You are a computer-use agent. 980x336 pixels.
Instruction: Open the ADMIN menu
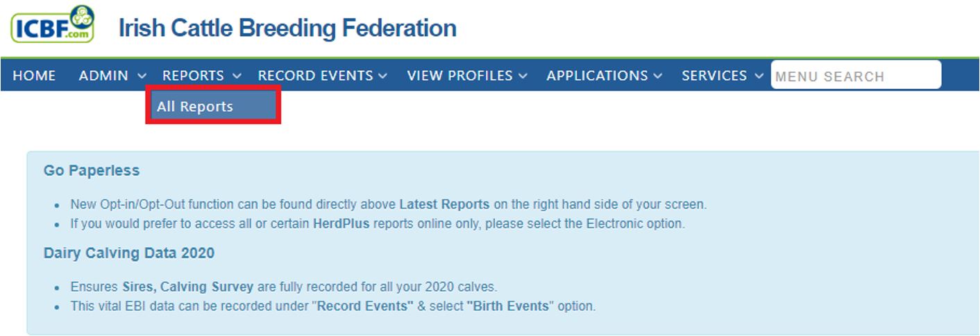coord(103,76)
